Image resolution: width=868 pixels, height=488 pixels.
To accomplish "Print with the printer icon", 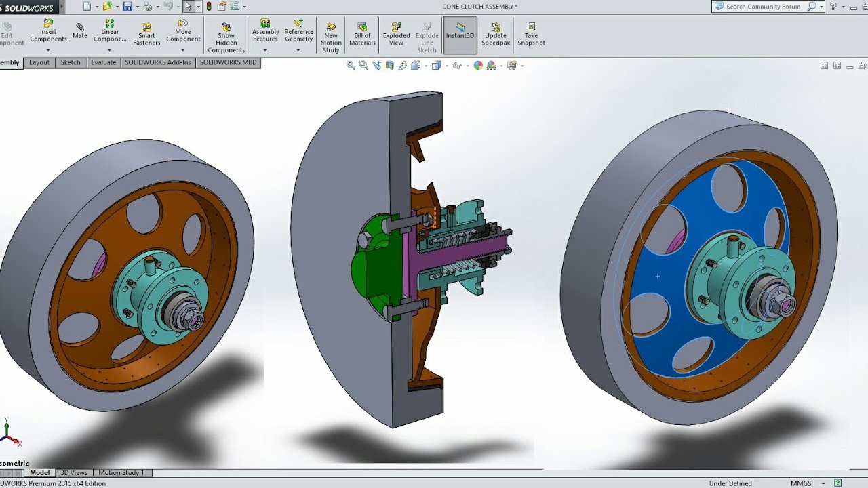I will point(147,6).
